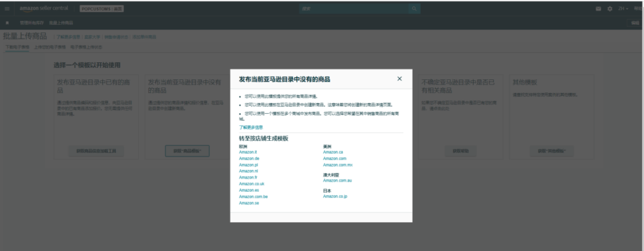This screenshot has height=251, width=644.
Task: Open the 添加塑件商品 link
Action: [144, 37]
